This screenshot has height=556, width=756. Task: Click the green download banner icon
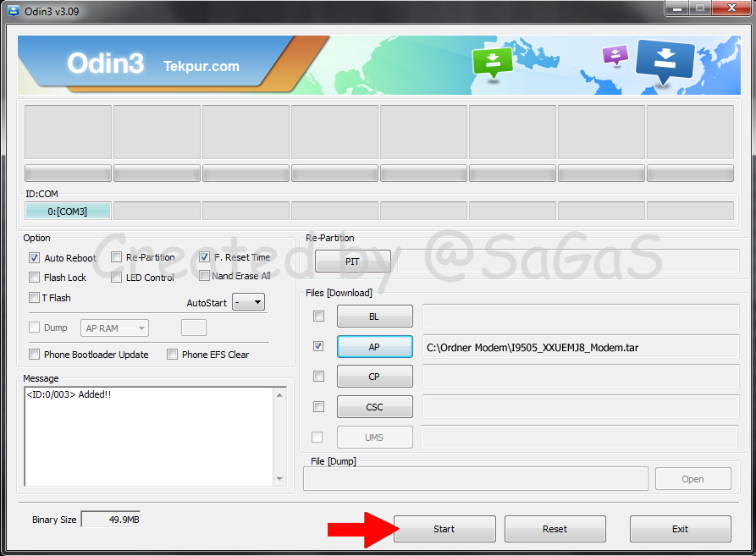[492, 62]
